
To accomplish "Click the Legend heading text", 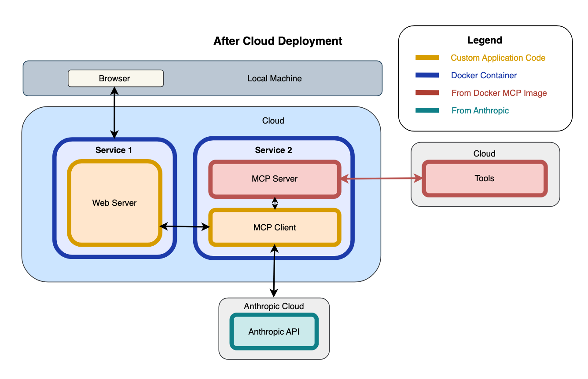I will pyautogui.click(x=485, y=40).
